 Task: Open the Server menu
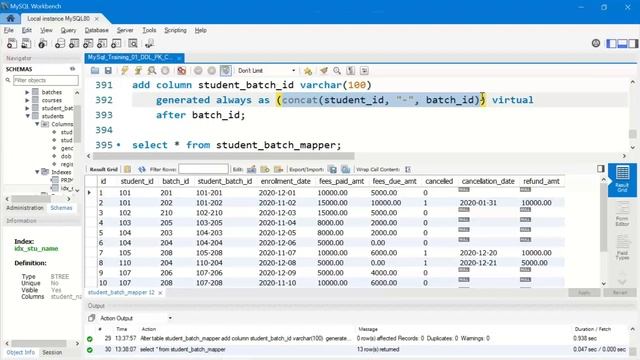pos(124,30)
